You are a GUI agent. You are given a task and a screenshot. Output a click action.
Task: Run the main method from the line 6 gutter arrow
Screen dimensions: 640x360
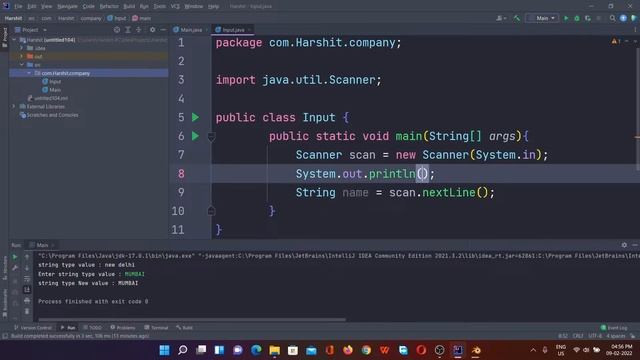click(x=196, y=136)
